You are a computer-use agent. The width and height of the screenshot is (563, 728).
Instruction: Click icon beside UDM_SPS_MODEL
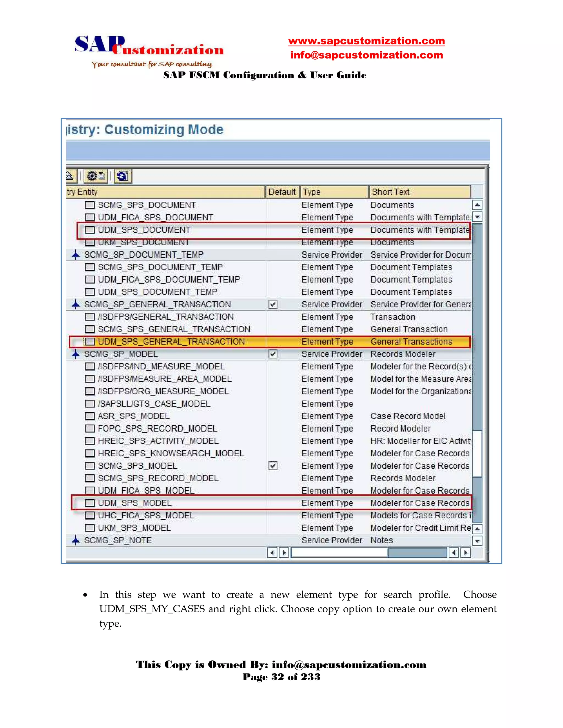coord(90,503)
